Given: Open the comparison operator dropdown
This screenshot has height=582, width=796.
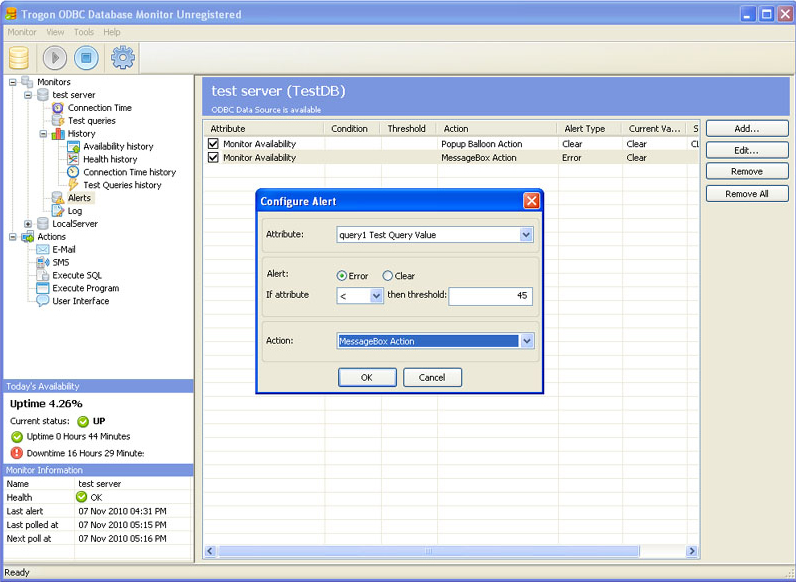Looking at the screenshot, I should click(376, 296).
